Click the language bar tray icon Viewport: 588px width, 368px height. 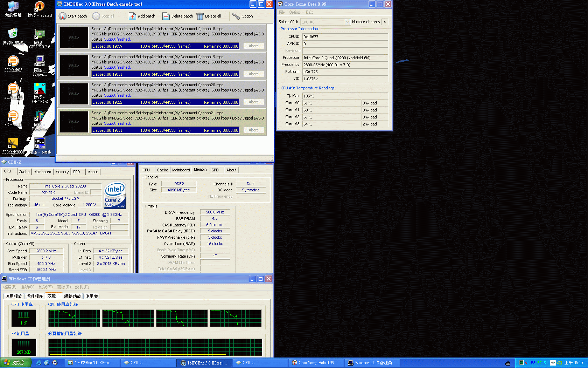click(553, 363)
